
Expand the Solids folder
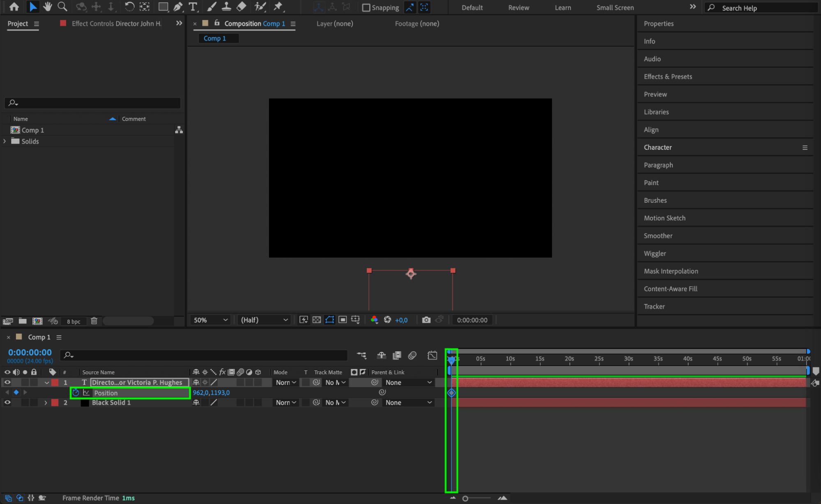click(x=5, y=141)
